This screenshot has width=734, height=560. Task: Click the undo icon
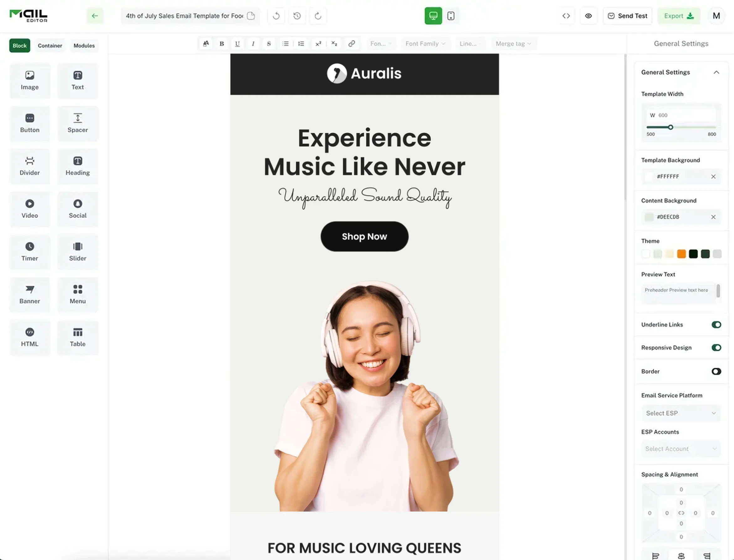(276, 16)
